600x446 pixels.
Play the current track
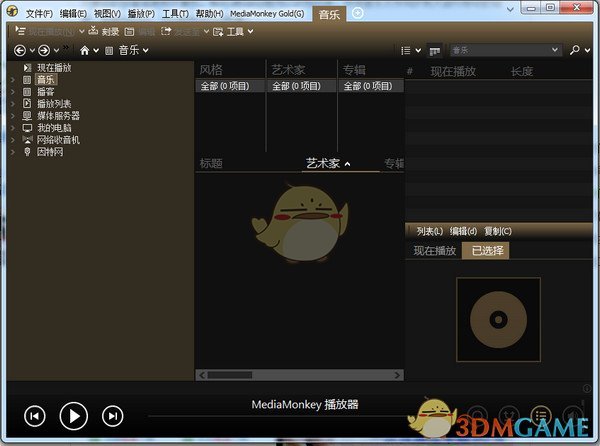tap(73, 416)
